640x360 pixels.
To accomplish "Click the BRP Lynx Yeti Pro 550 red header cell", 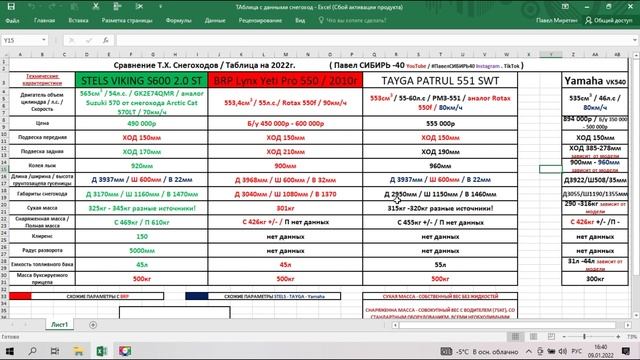I will 285,80.
